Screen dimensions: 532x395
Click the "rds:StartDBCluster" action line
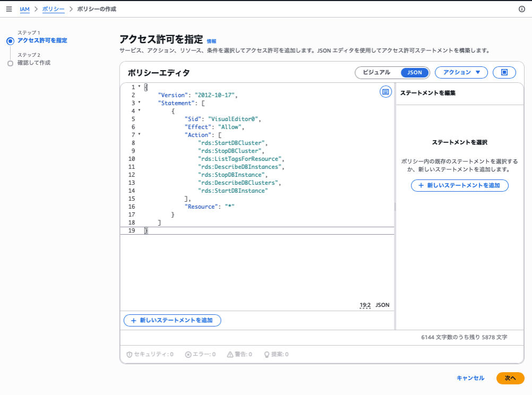(x=233, y=143)
